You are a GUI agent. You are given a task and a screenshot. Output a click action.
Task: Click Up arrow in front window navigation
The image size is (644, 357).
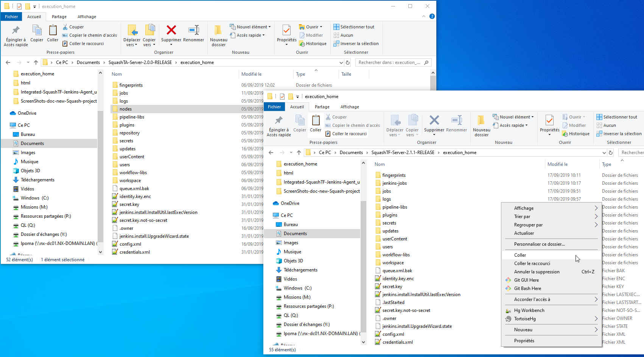[x=299, y=153]
